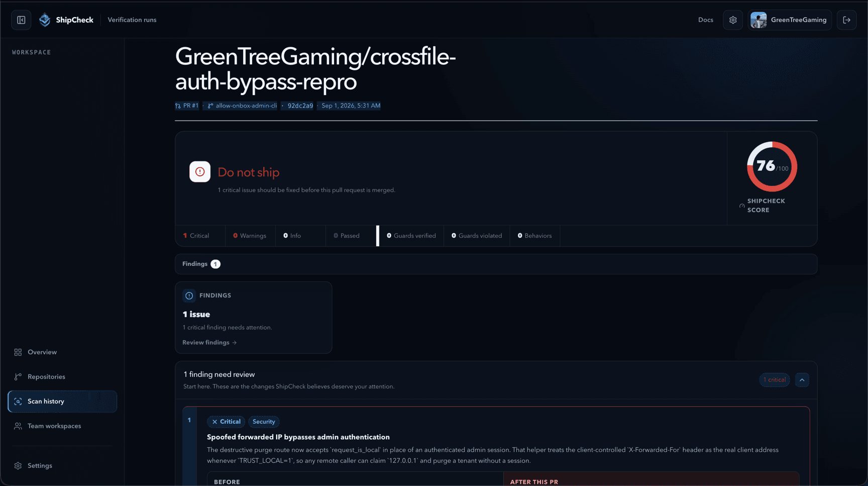Select the Behaviors stat
868x486 pixels.
coord(535,236)
